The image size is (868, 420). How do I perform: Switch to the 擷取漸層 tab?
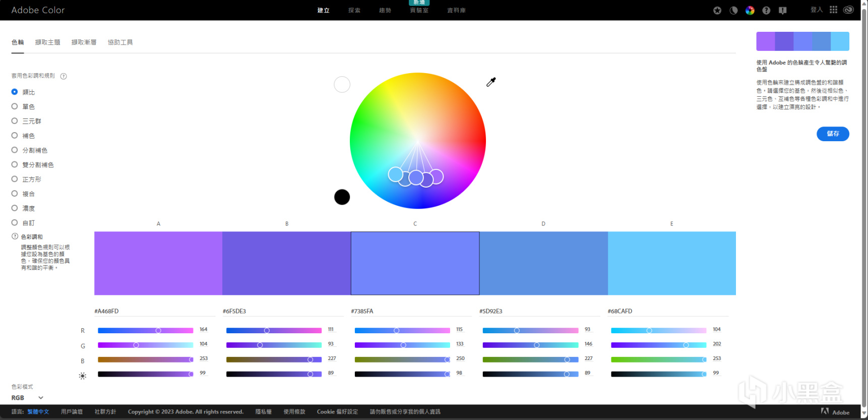pyautogui.click(x=84, y=42)
